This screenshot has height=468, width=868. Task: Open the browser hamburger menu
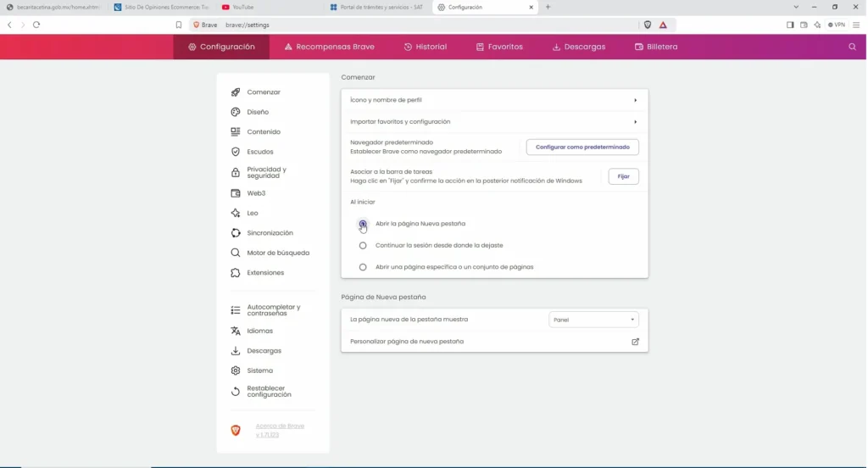click(x=856, y=25)
